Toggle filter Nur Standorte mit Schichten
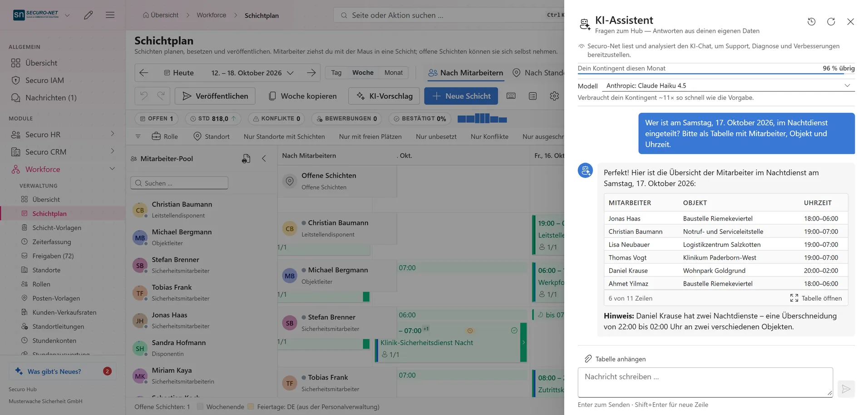Image resolution: width=868 pixels, height=415 pixels. (x=284, y=136)
